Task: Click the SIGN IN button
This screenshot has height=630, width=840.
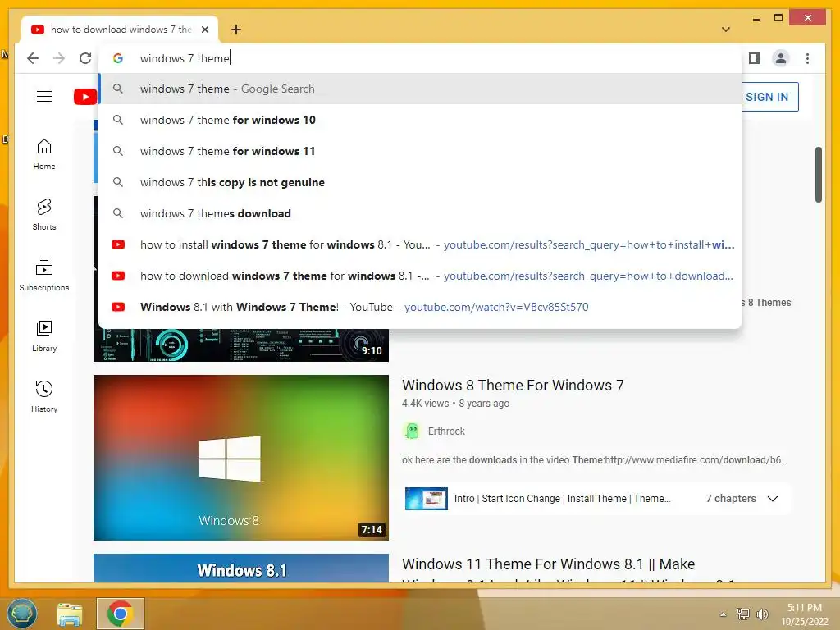Action: (x=767, y=97)
